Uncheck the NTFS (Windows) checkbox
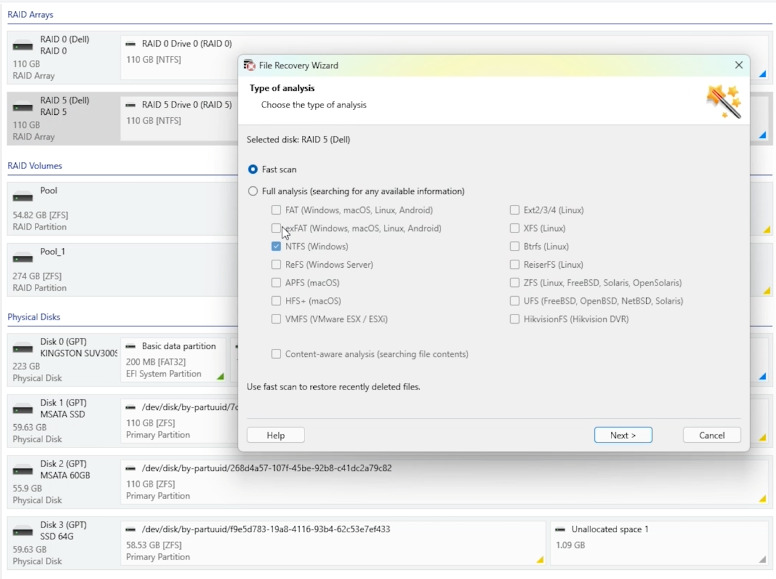The width and height of the screenshot is (776, 579). coord(276,246)
